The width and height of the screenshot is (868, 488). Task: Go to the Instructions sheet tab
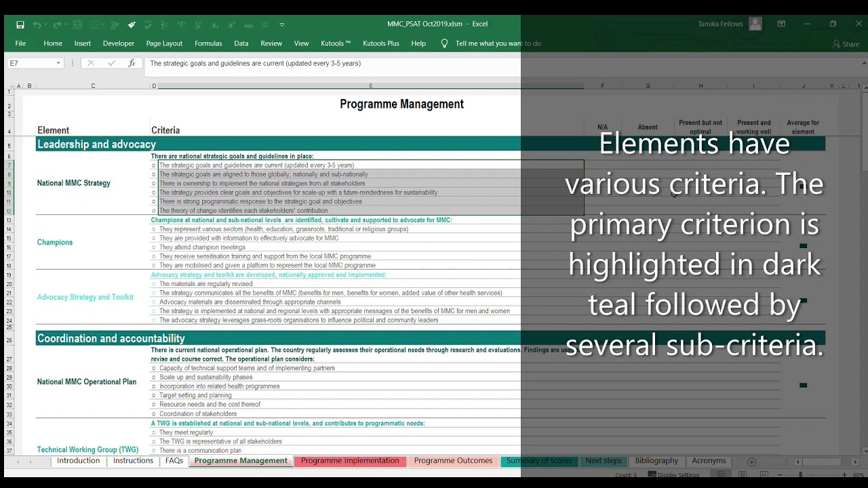pyautogui.click(x=133, y=461)
